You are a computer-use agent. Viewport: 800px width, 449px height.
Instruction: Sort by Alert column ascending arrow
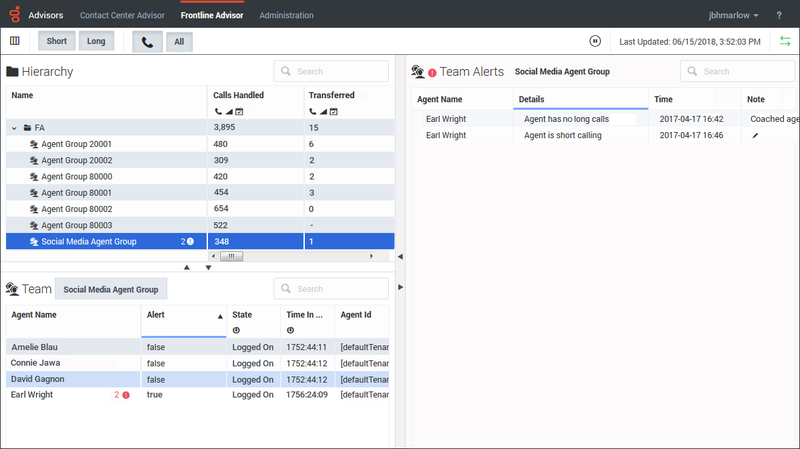point(220,316)
